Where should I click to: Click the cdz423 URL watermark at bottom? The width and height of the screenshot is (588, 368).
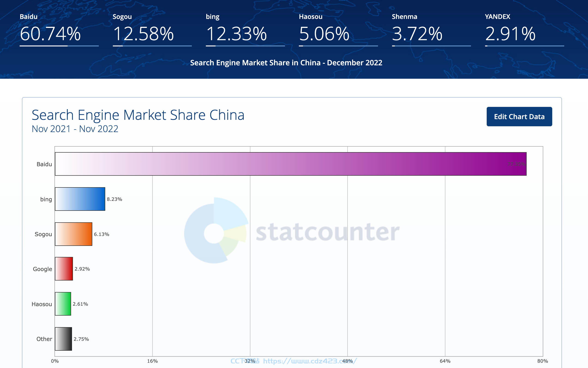tap(294, 361)
